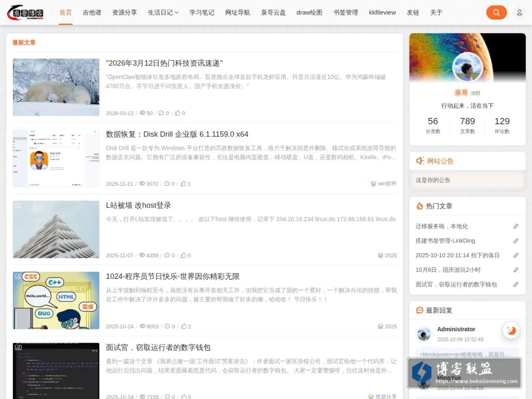Go to the 首页 tab

[x=66, y=12]
